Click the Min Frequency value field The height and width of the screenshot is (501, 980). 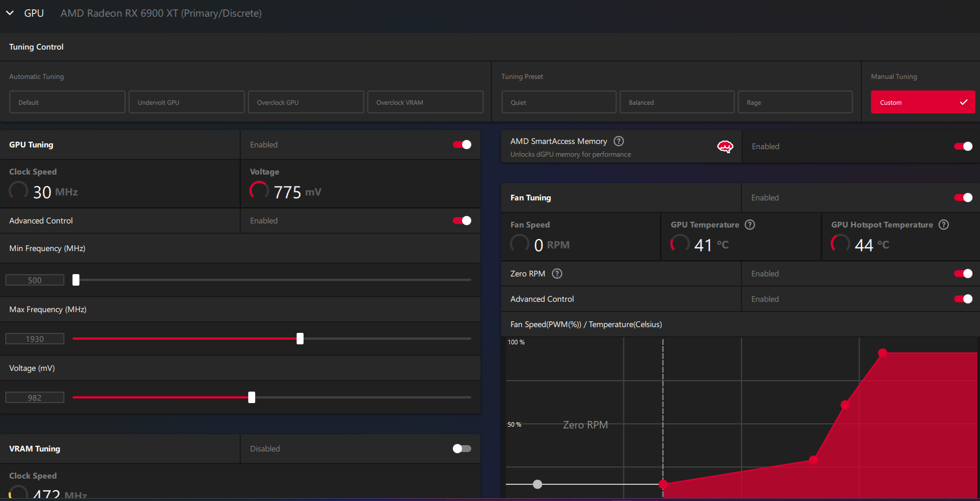tap(35, 280)
